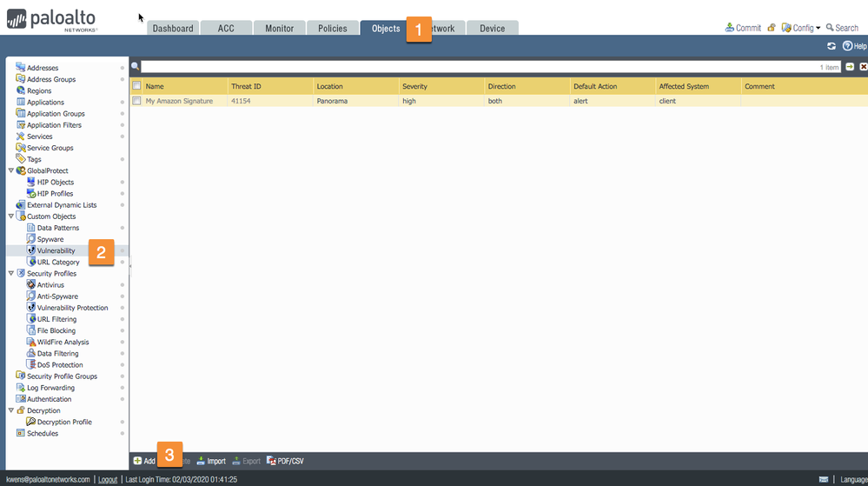Screen dimensions: 868x486
Task: Select Application Filters icon
Action: pos(21,124)
